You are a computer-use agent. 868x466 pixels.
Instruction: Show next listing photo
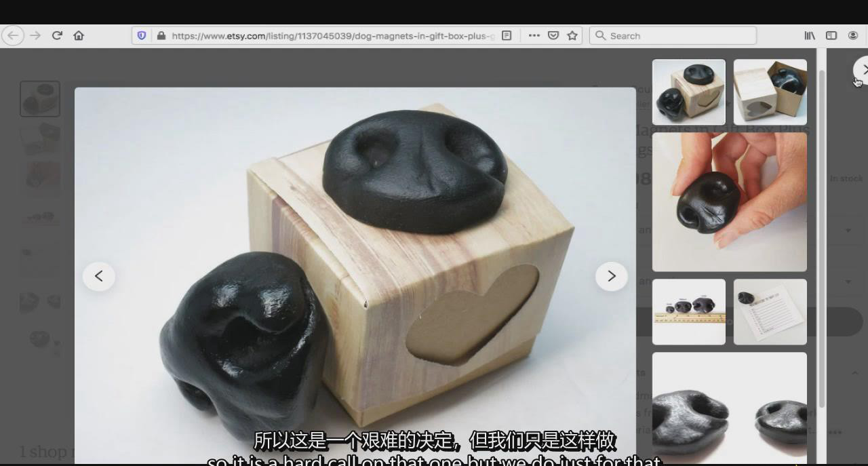point(612,275)
